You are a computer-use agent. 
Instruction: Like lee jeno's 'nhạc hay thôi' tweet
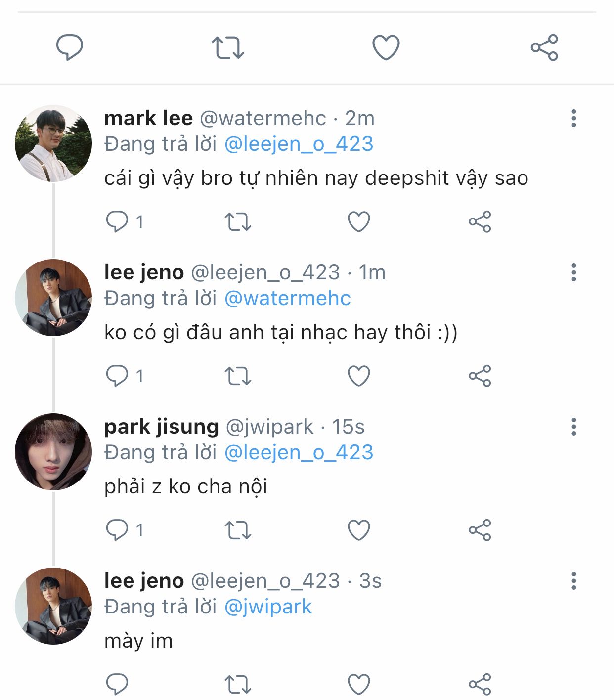point(359,376)
